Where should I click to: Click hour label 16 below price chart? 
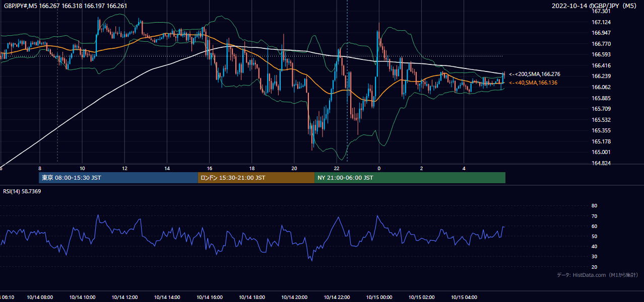209,168
